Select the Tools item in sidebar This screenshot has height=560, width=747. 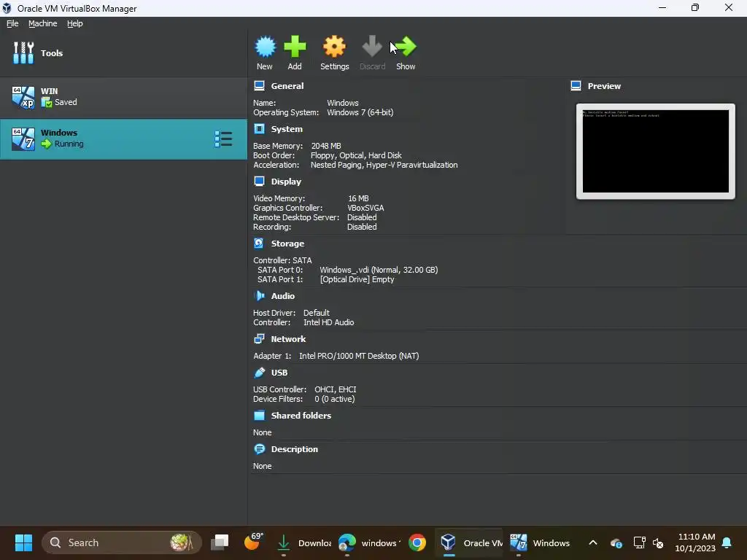[x=124, y=52]
